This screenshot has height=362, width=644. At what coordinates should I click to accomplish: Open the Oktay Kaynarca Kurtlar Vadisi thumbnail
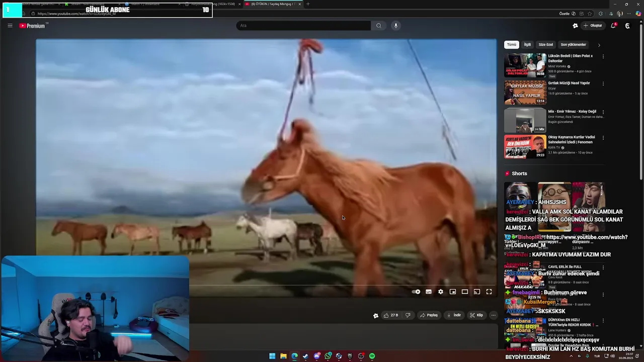pyautogui.click(x=525, y=147)
